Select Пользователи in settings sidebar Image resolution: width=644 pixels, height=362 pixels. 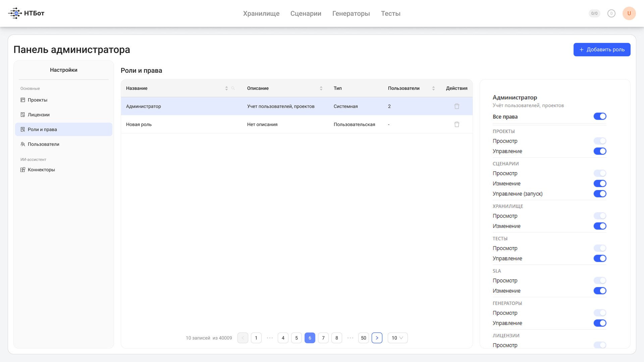click(x=64, y=144)
